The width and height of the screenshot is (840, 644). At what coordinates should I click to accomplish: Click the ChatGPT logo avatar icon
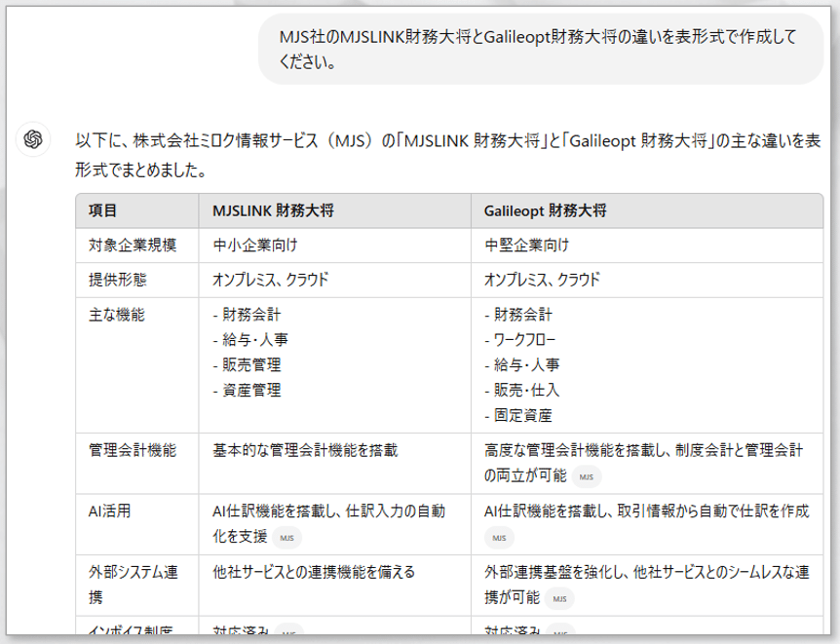pos(31,138)
